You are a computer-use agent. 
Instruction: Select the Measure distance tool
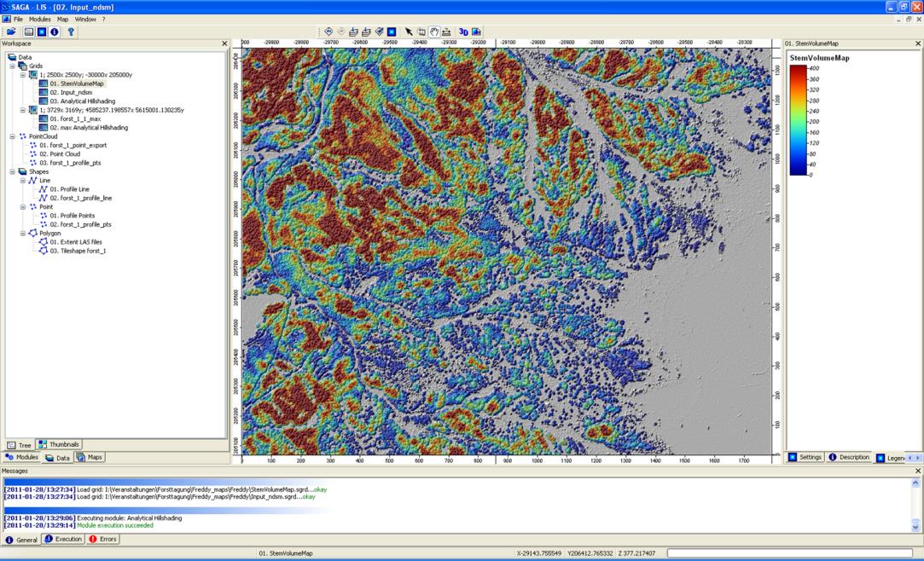point(446,32)
